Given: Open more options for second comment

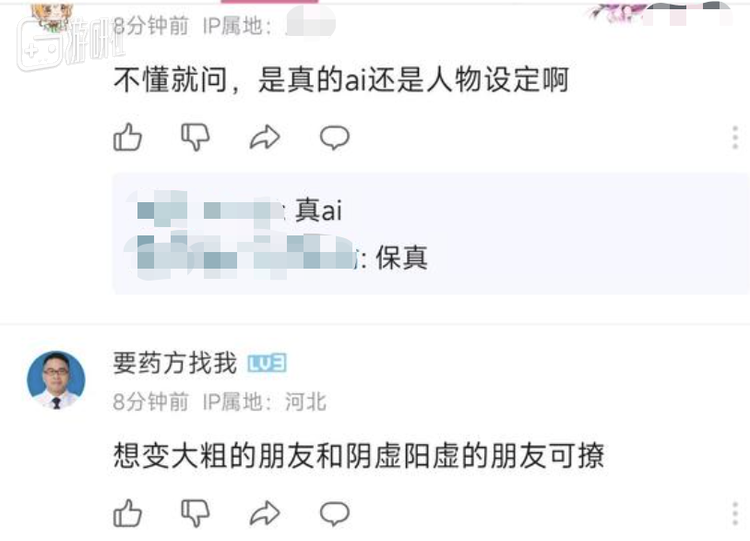Looking at the screenshot, I should pos(735,514).
